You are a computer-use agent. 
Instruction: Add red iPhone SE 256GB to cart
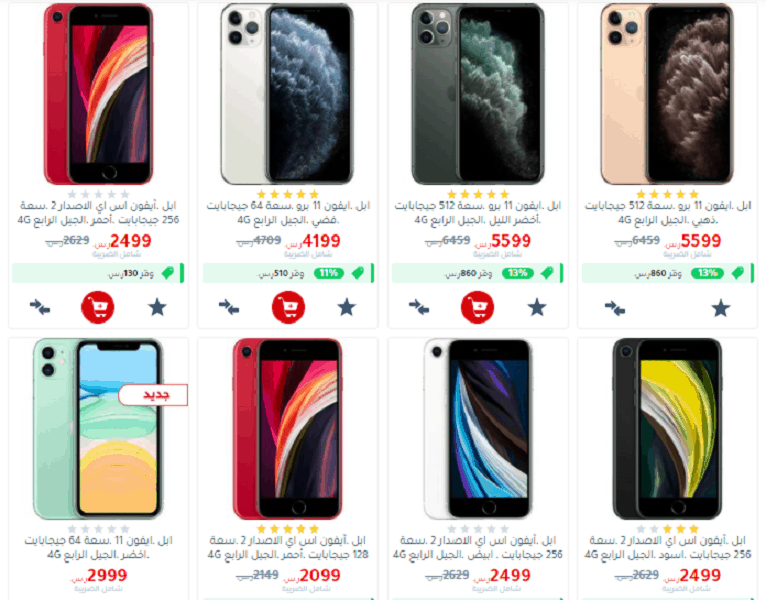(98, 307)
